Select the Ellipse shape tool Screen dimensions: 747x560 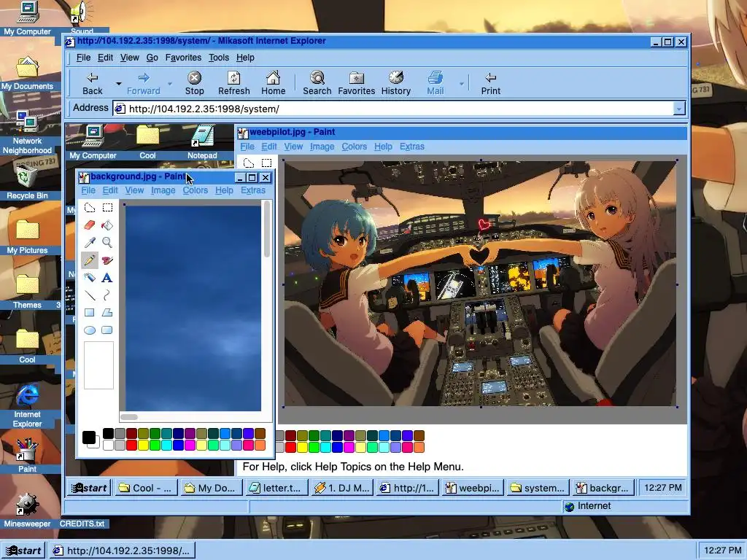[x=90, y=330]
